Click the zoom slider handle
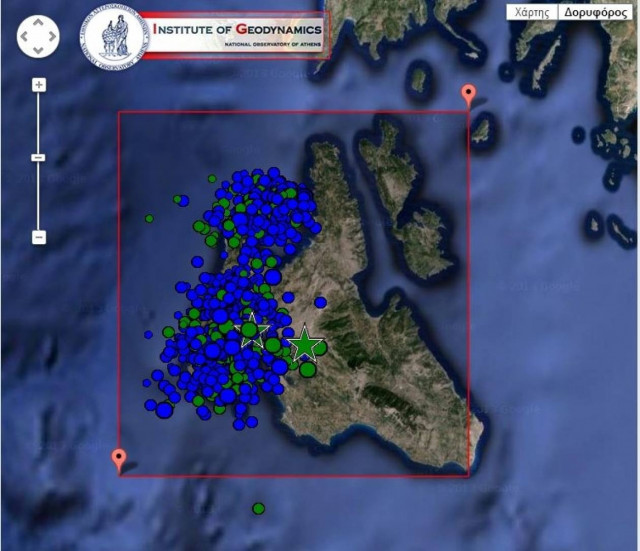Image resolution: width=640 pixels, height=551 pixels. point(39,157)
